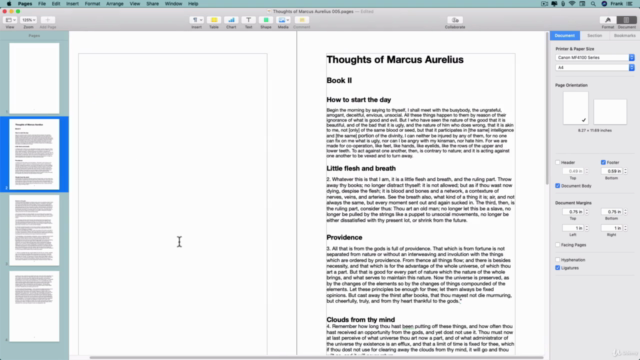Click the Bottom margin field

point(611,211)
